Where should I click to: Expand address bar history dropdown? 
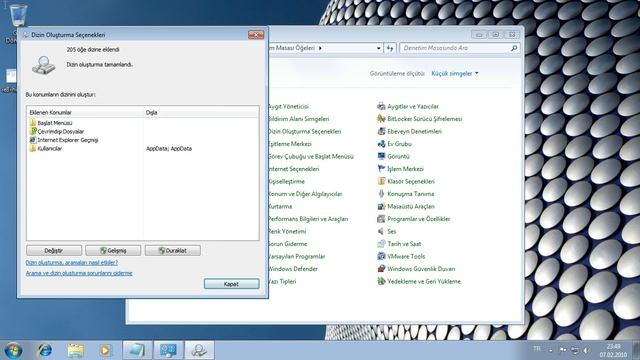[x=379, y=48]
